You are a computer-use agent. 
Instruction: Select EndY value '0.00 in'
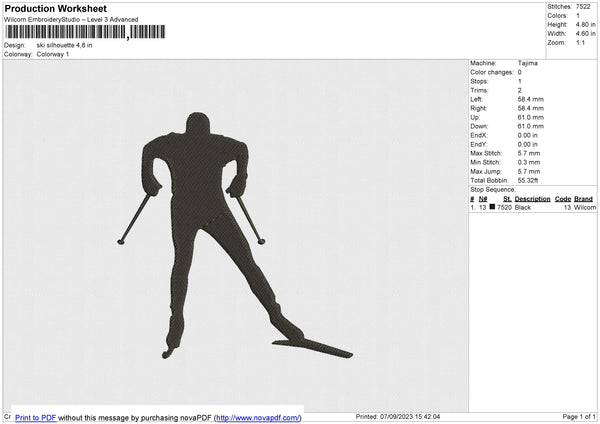click(x=528, y=144)
